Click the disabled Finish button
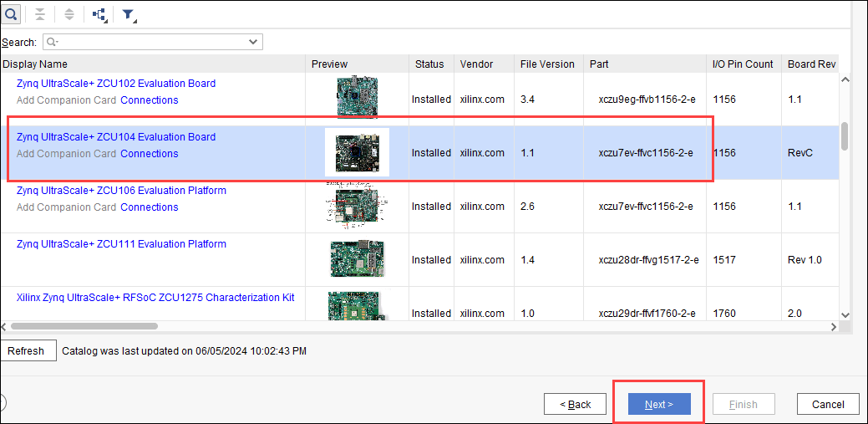868x424 pixels. tap(744, 404)
